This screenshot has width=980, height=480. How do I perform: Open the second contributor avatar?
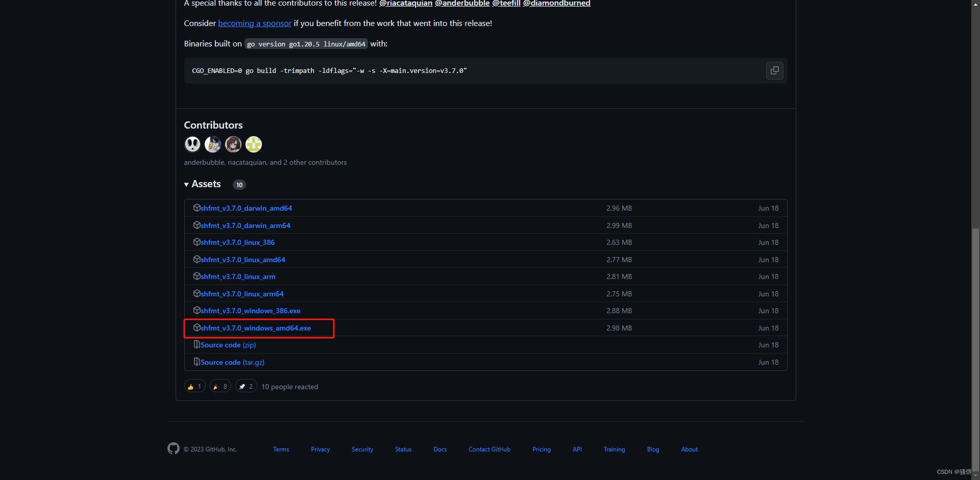point(213,144)
